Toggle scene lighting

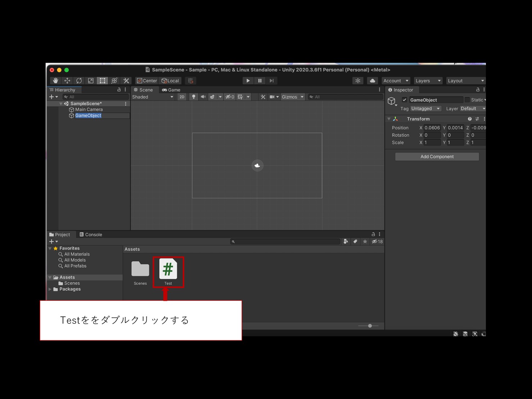[194, 97]
